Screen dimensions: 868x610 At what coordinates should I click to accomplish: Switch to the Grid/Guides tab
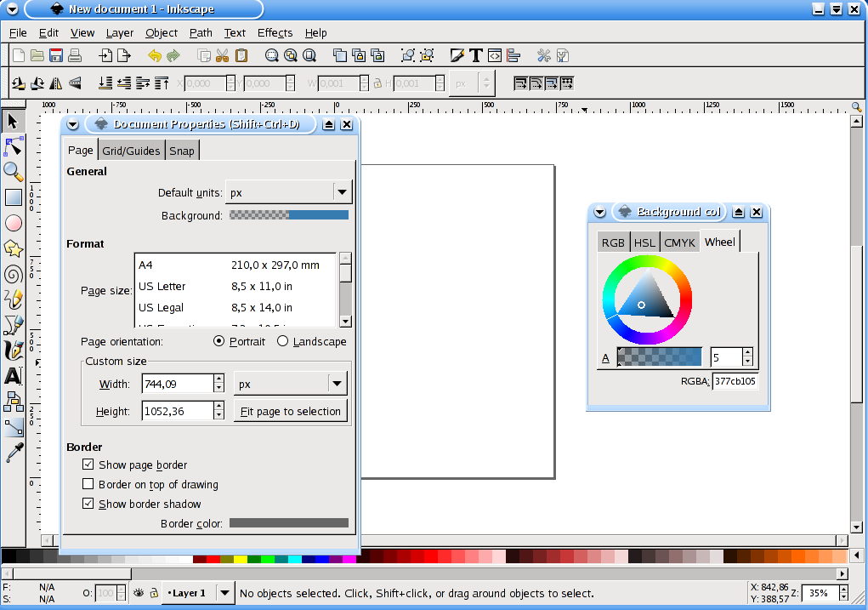click(x=131, y=151)
